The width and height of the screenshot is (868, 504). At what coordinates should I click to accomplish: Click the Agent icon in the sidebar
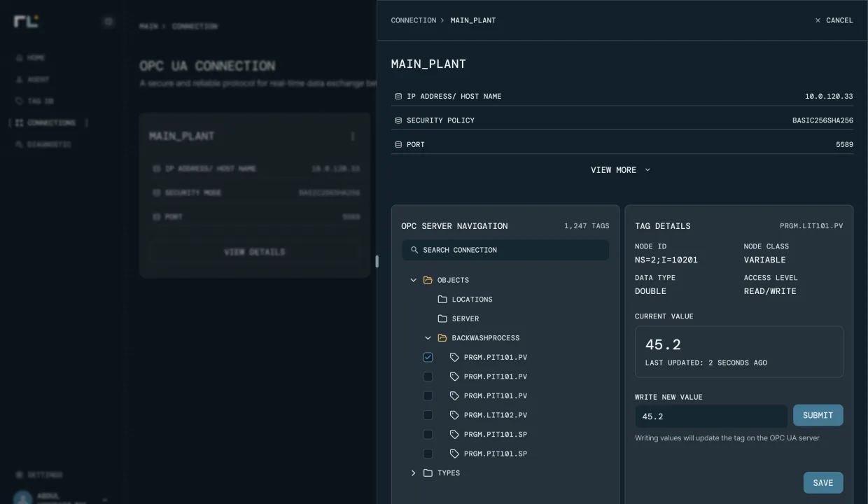pos(20,79)
